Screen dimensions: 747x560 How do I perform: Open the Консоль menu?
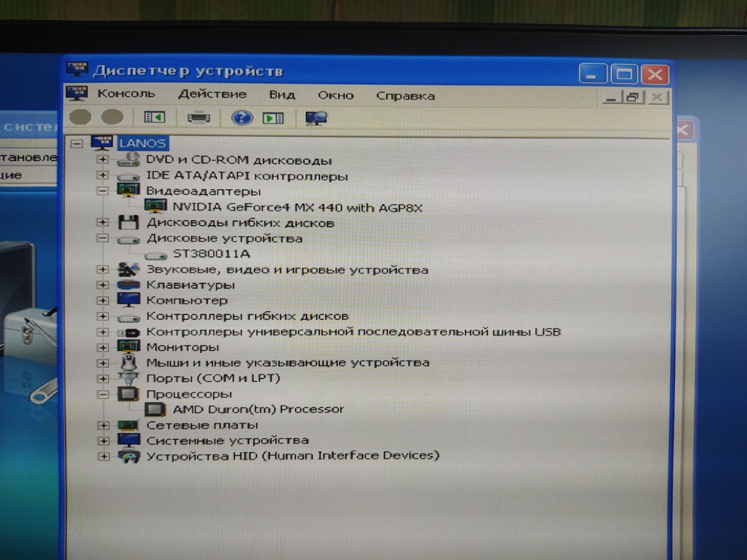click(x=126, y=93)
